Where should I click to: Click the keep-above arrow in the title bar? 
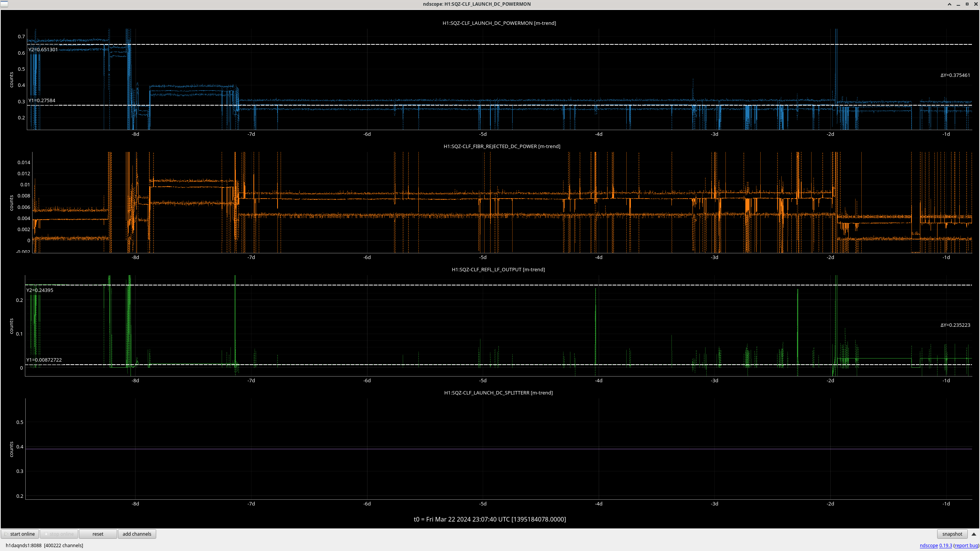click(x=949, y=4)
